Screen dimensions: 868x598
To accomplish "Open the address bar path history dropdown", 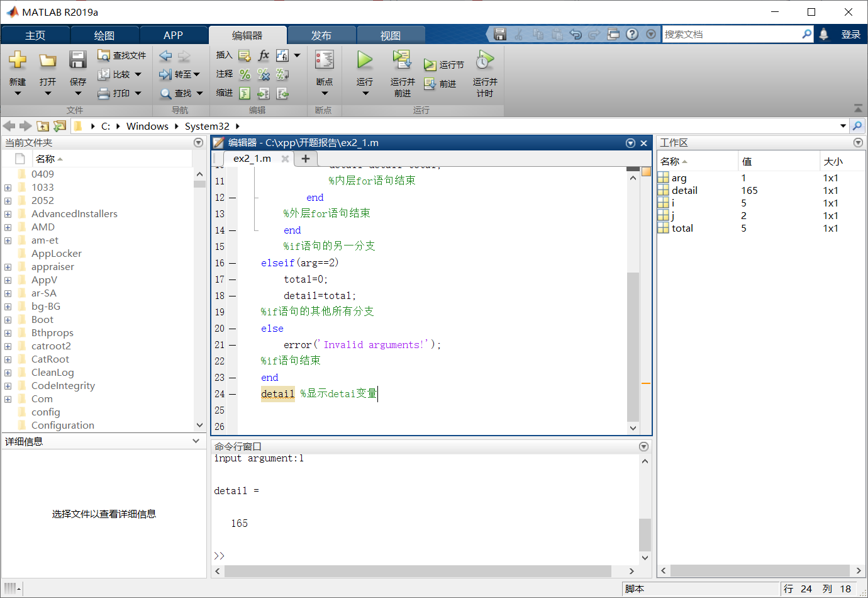I will [x=843, y=126].
